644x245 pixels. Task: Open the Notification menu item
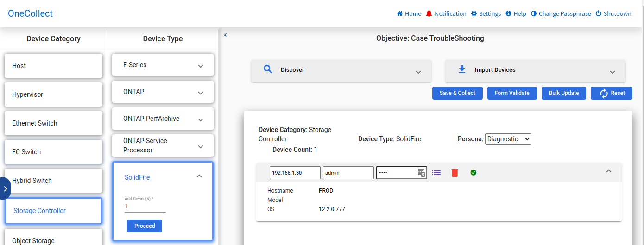[446, 13]
